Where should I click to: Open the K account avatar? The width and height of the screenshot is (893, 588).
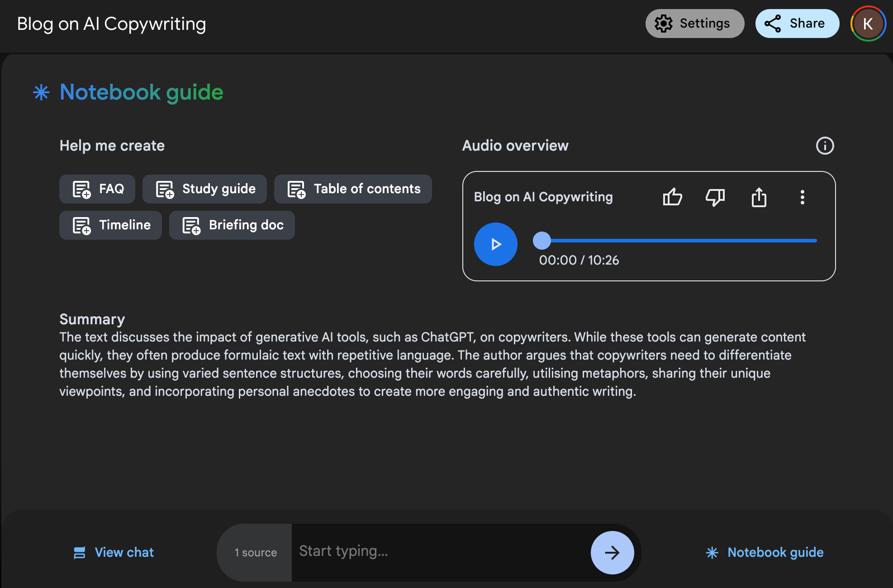pyautogui.click(x=868, y=24)
